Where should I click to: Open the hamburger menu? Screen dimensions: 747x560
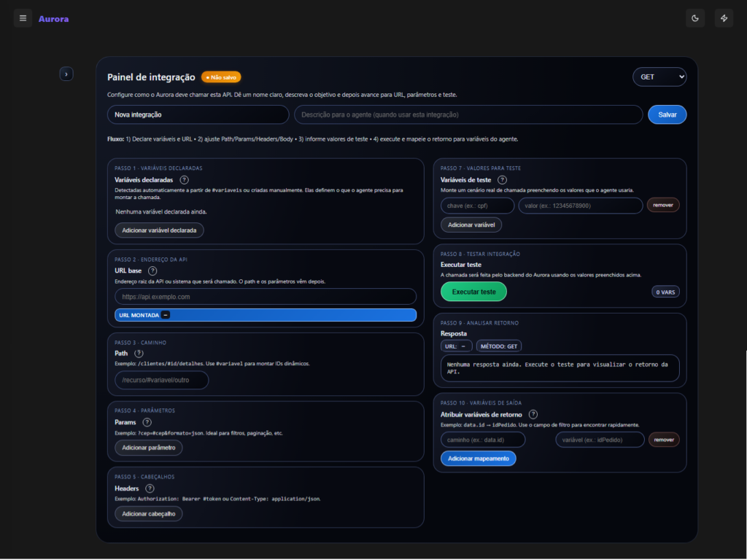pyautogui.click(x=23, y=18)
